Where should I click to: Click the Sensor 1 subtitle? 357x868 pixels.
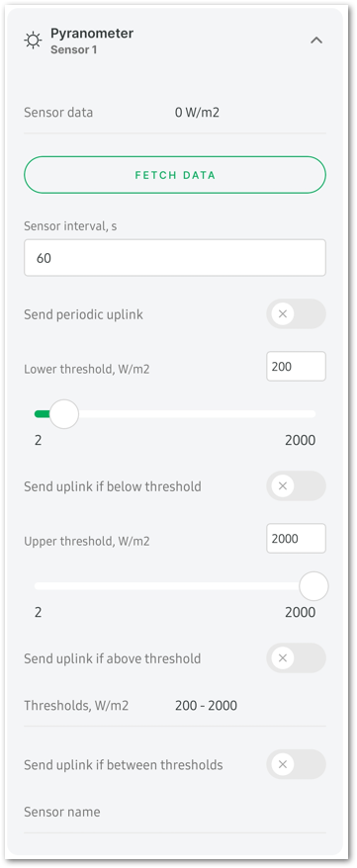pyautogui.click(x=74, y=49)
